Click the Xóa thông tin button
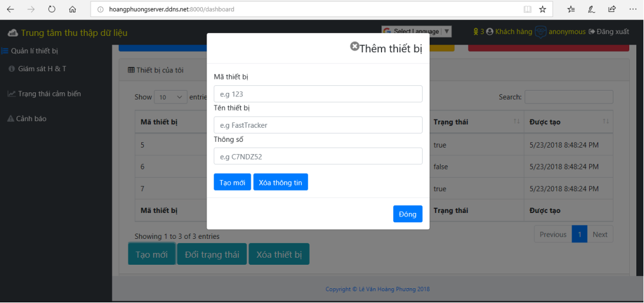Screen dimensions: 644x303 tap(281, 182)
